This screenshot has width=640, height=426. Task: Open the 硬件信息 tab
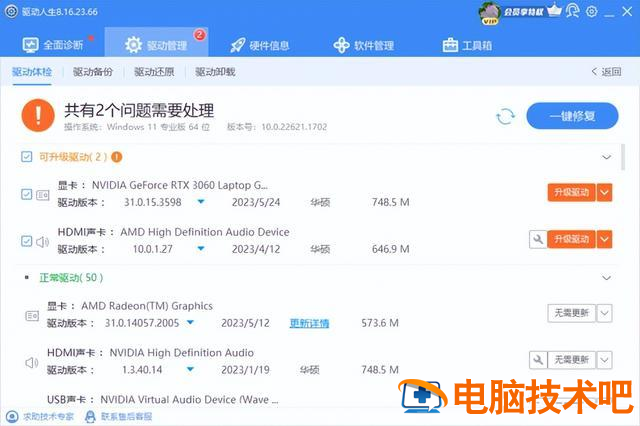pos(260,45)
